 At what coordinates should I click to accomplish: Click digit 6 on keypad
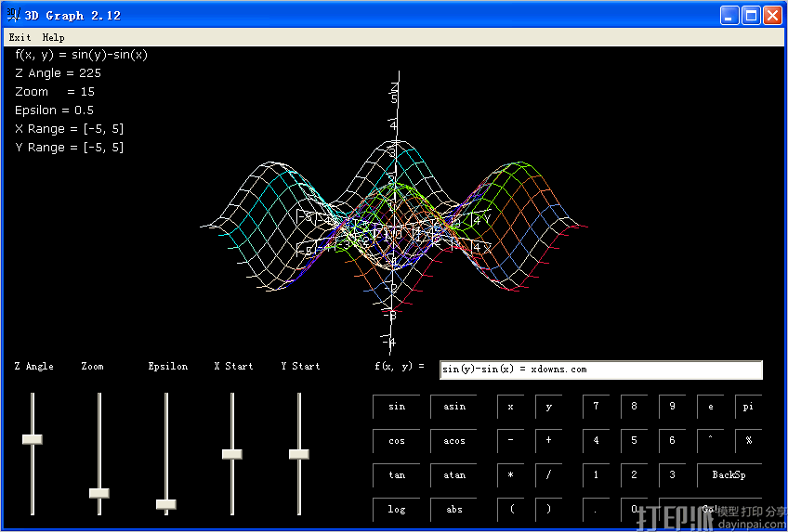673,441
